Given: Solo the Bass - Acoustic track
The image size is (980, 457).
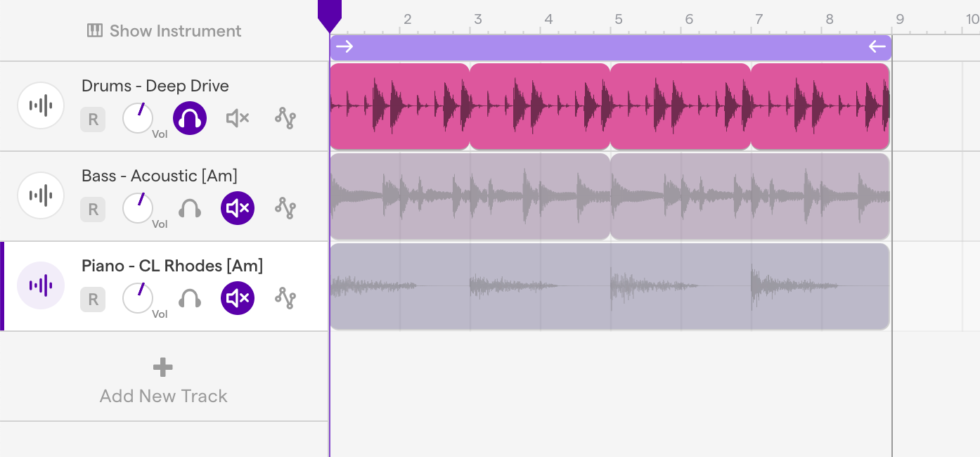Looking at the screenshot, I should [190, 208].
